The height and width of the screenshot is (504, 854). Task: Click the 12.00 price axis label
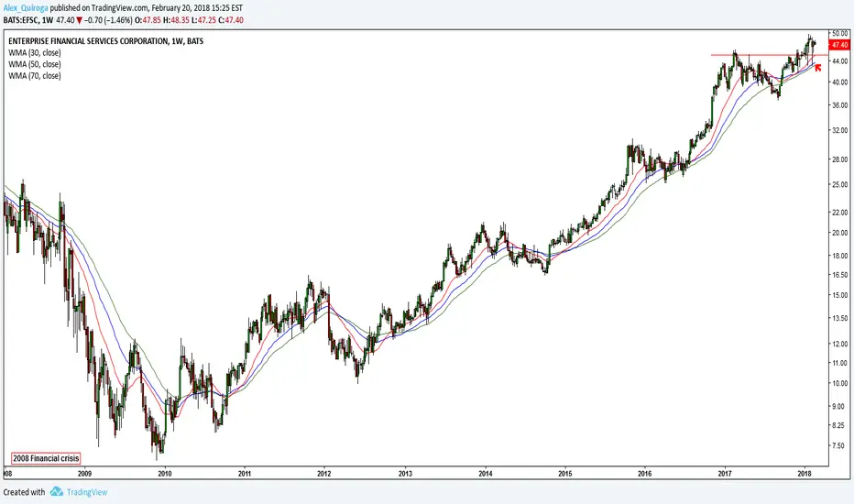click(840, 344)
